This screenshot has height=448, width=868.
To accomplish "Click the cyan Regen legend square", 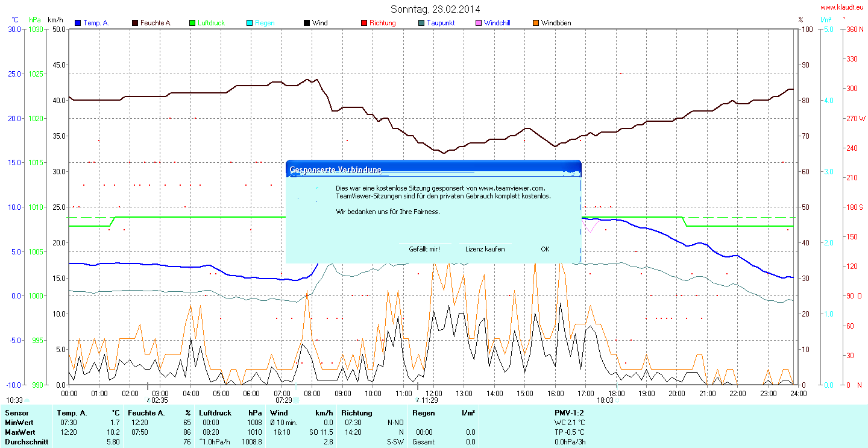I will 250,23.
